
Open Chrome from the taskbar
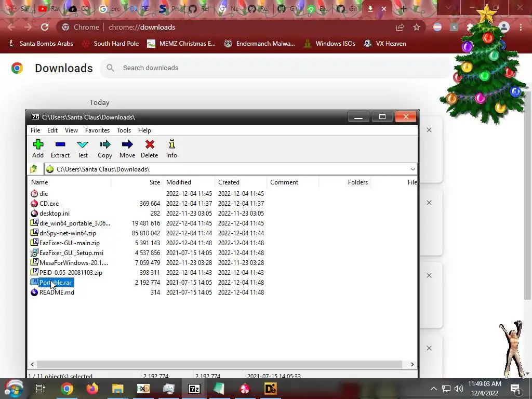(x=67, y=389)
